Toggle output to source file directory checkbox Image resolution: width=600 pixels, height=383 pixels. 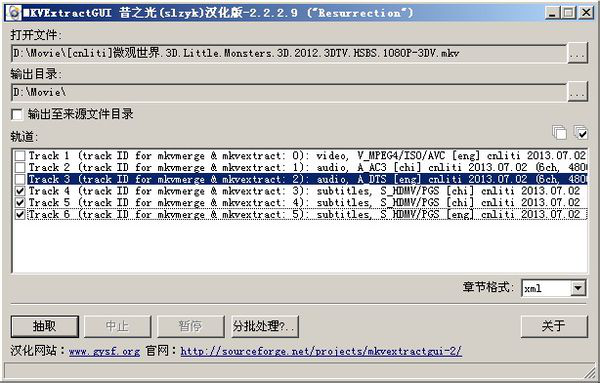[x=17, y=114]
